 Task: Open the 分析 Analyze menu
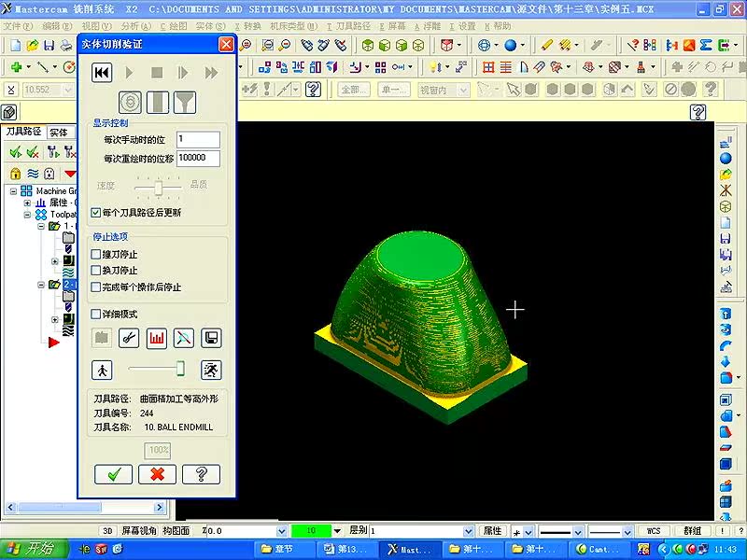(135, 26)
